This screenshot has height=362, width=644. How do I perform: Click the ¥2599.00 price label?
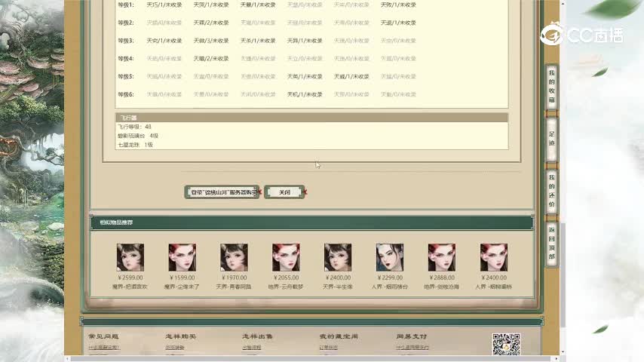point(130,278)
